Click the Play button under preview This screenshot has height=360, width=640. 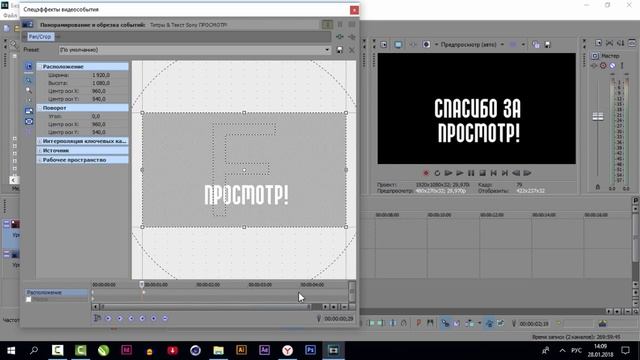click(460, 173)
